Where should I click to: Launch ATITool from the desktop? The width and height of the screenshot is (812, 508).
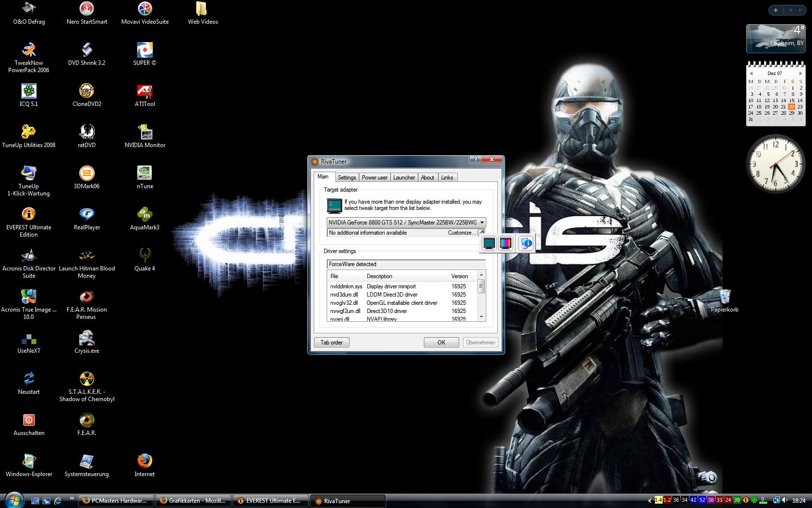coord(145,96)
